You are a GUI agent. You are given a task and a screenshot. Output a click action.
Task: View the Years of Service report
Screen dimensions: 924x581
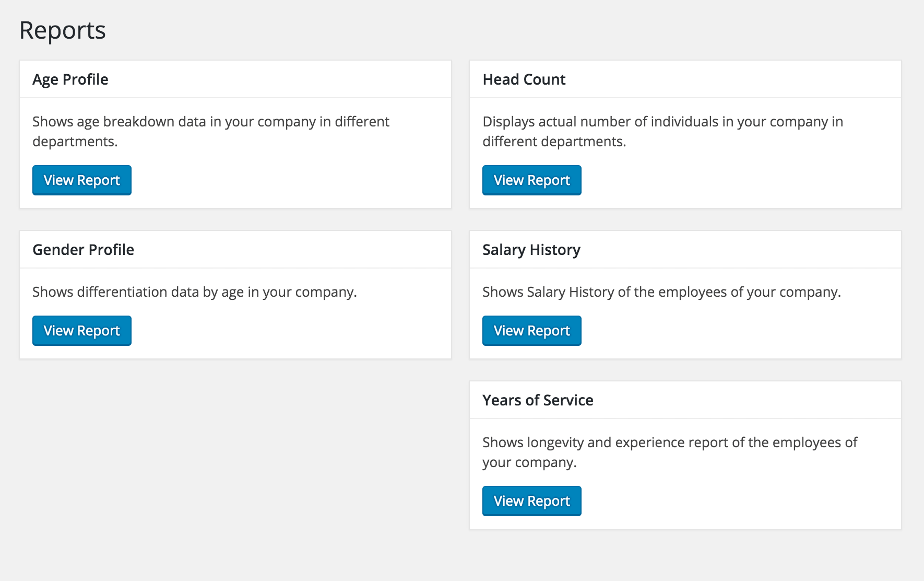coord(531,501)
